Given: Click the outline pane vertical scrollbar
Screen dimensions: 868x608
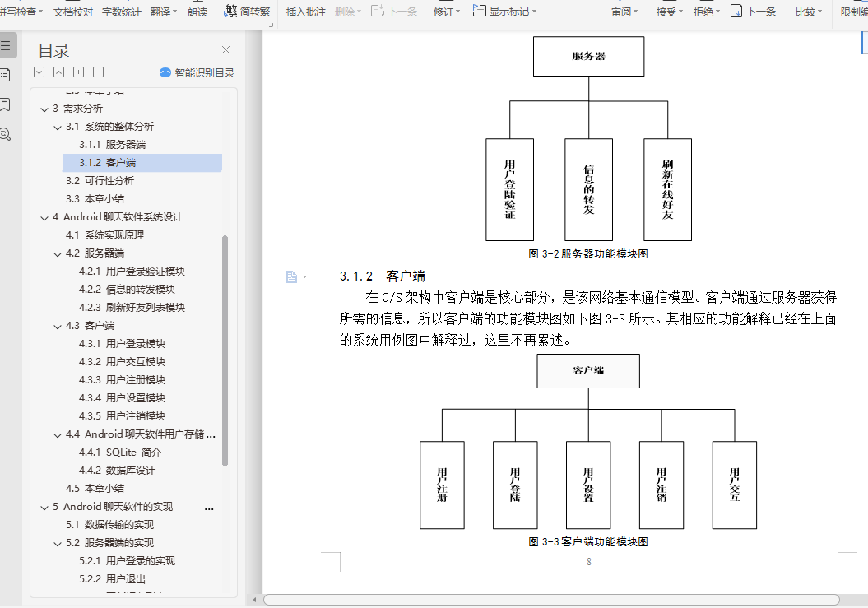Looking at the screenshot, I should click(x=225, y=350).
